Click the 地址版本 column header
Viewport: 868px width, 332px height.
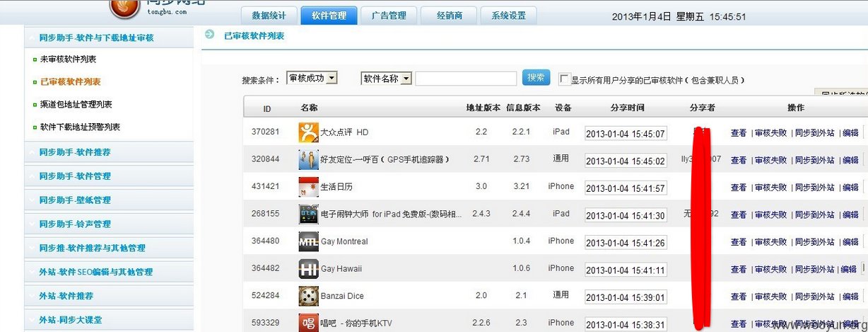483,108
